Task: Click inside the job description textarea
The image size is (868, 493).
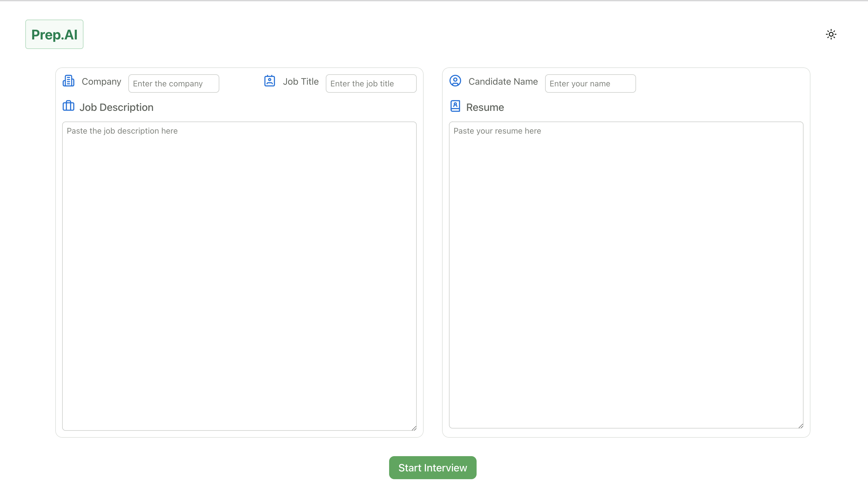Action: point(239,276)
